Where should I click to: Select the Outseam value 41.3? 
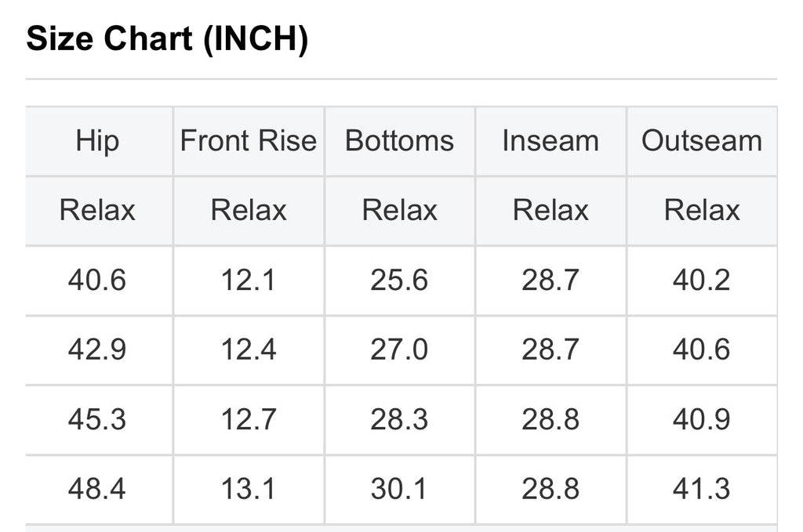[x=702, y=489]
